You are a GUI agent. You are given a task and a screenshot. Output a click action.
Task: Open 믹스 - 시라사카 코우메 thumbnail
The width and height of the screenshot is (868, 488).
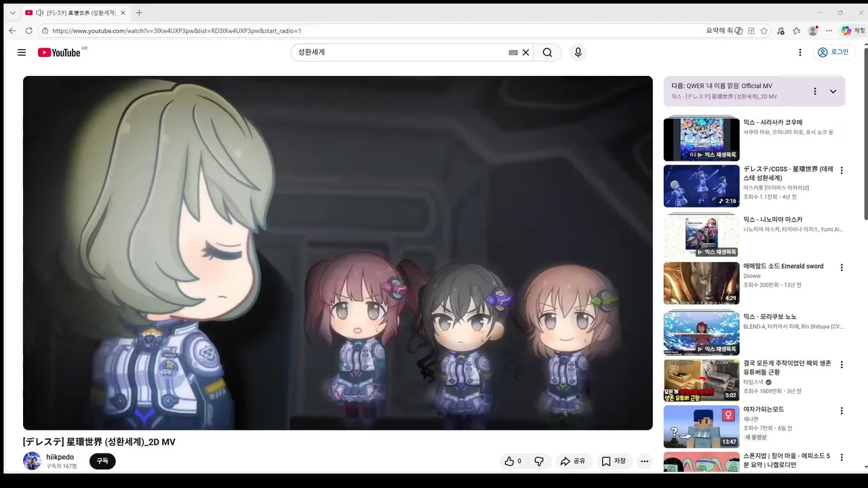point(701,139)
